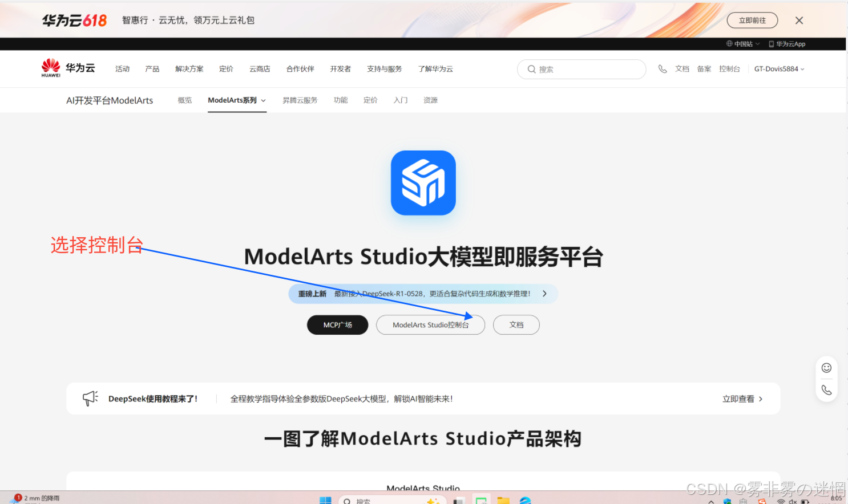Viewport: 848px width, 504px height.
Task: Click the 立即查看 link
Action: point(742,399)
